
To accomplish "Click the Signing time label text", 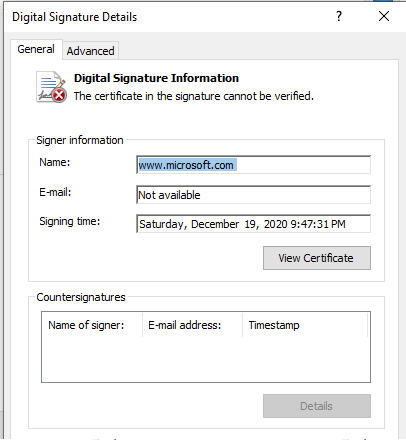I will 70,221.
